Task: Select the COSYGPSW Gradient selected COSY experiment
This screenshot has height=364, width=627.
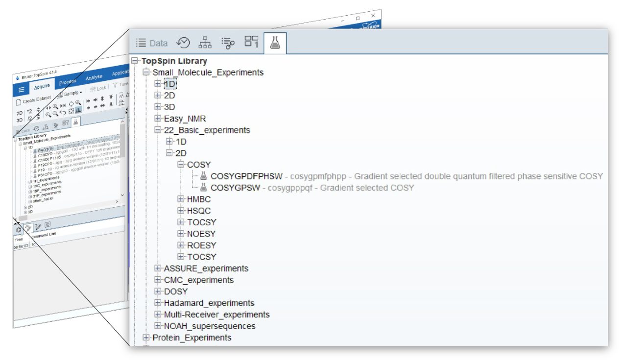Action: (237, 186)
